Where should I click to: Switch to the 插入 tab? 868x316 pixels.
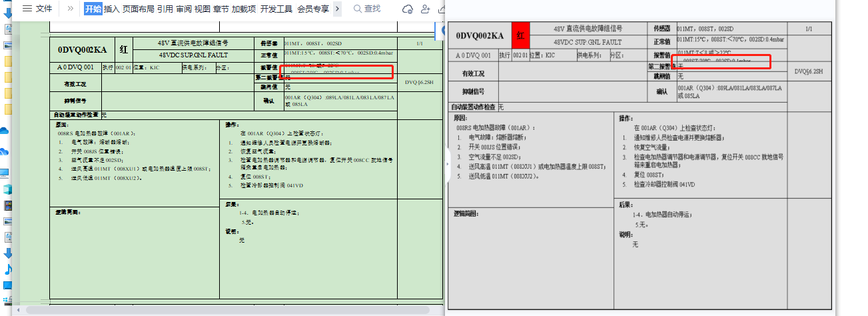point(111,9)
